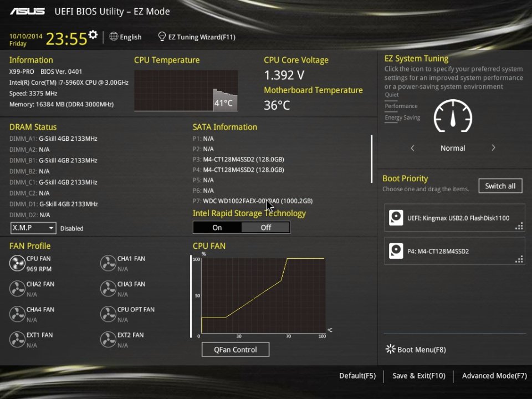Click the 1.392 V core voltage value
The height and width of the screenshot is (399, 532).
tap(284, 75)
